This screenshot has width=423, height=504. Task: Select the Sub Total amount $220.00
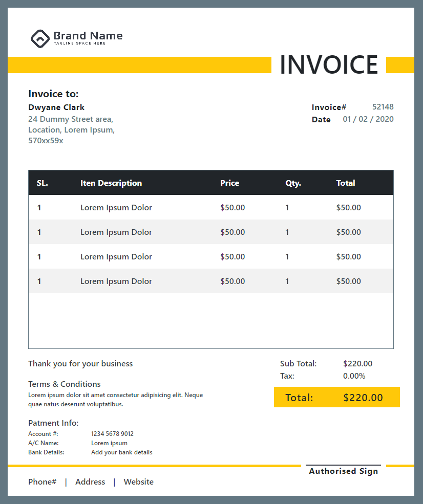[x=357, y=363]
